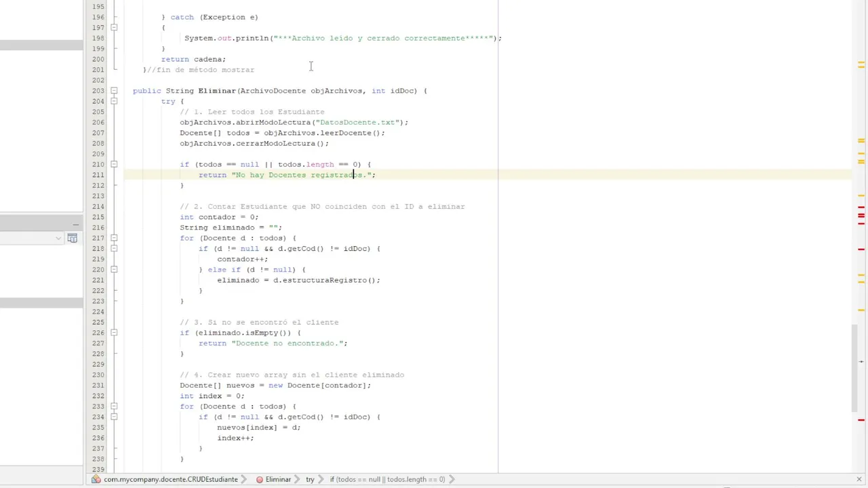Click the class icon in the breadcrumb bar
The image size is (868, 488).
point(96,479)
